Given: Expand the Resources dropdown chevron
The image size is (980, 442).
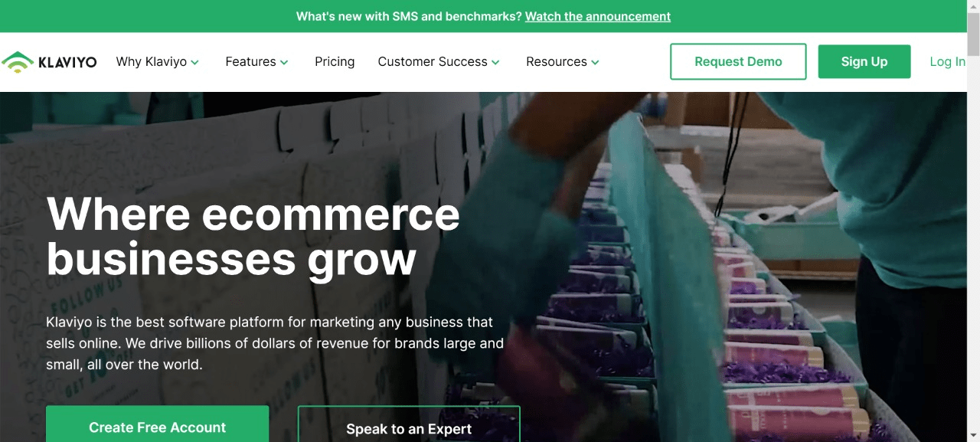Looking at the screenshot, I should pos(595,62).
